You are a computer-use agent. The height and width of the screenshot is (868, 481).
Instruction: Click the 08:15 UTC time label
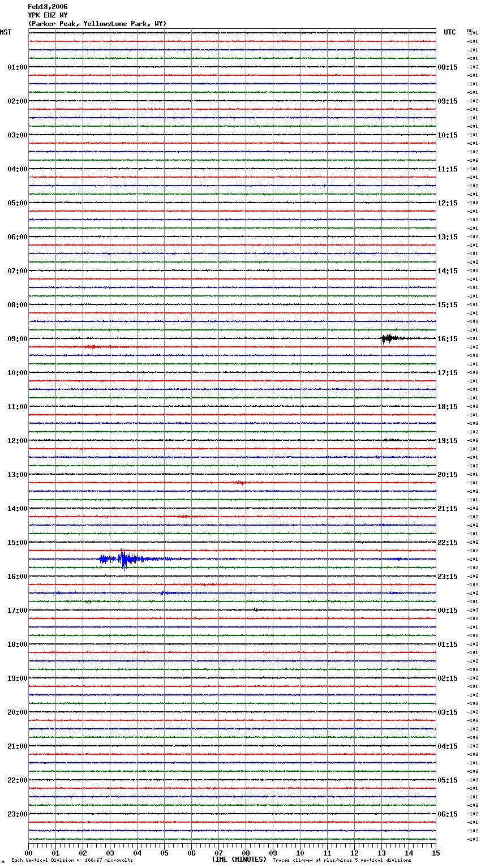pos(448,67)
